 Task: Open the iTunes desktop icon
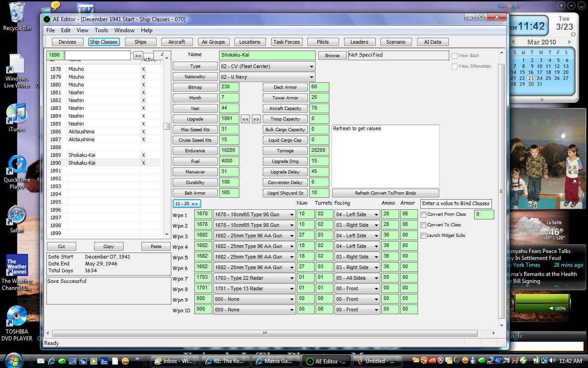coord(17,118)
